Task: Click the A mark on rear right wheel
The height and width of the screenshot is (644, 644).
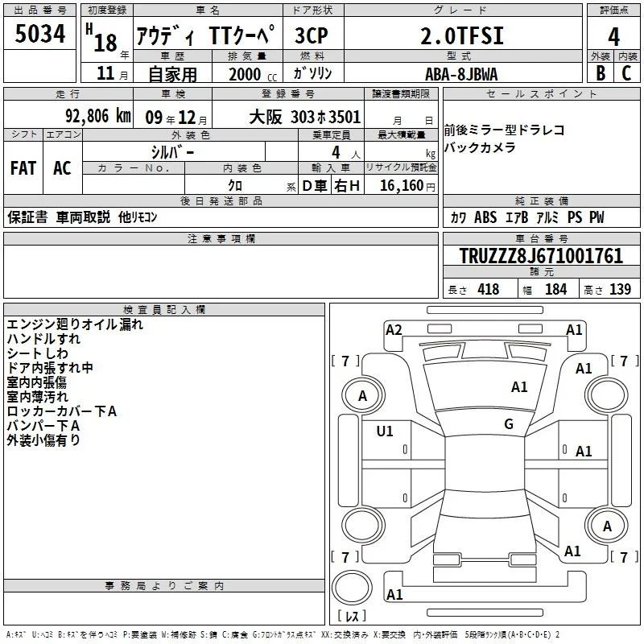Action: (607, 526)
